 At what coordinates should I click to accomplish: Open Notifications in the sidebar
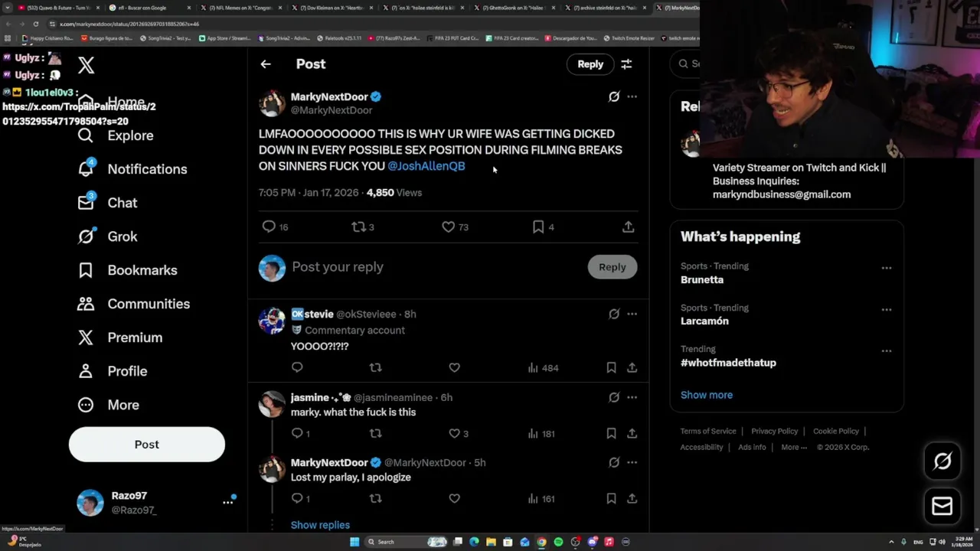pos(132,169)
